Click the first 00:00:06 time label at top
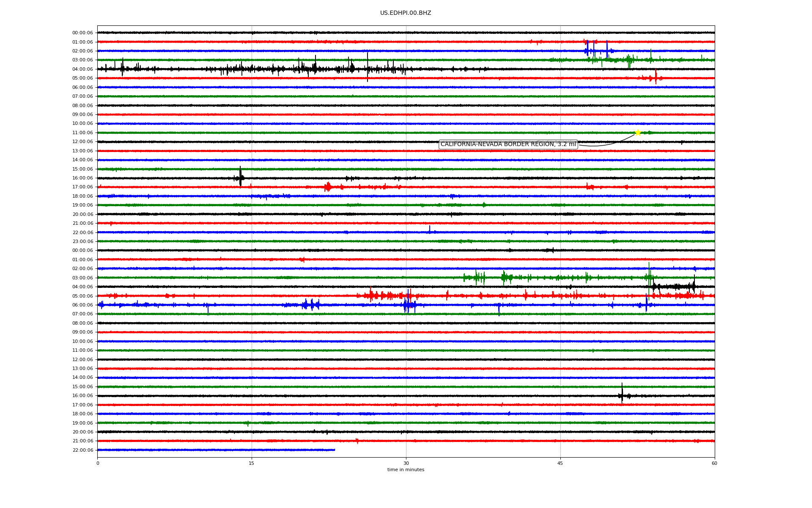 click(x=82, y=33)
